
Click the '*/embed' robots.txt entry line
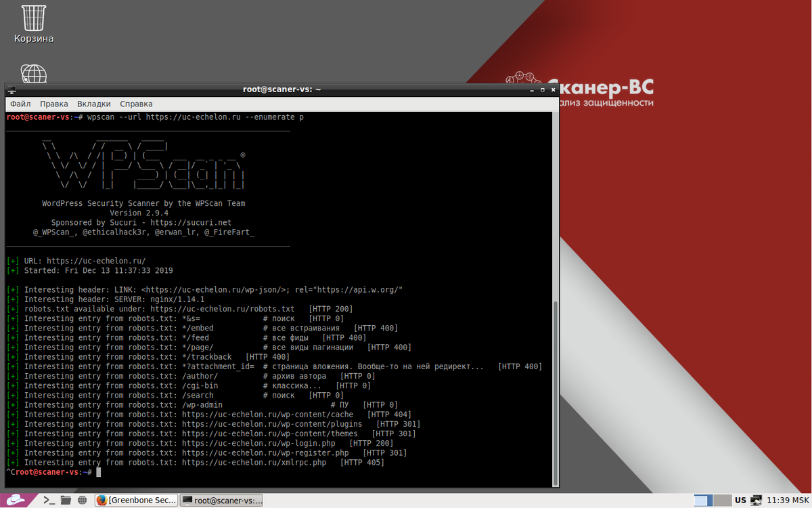[x=202, y=328]
